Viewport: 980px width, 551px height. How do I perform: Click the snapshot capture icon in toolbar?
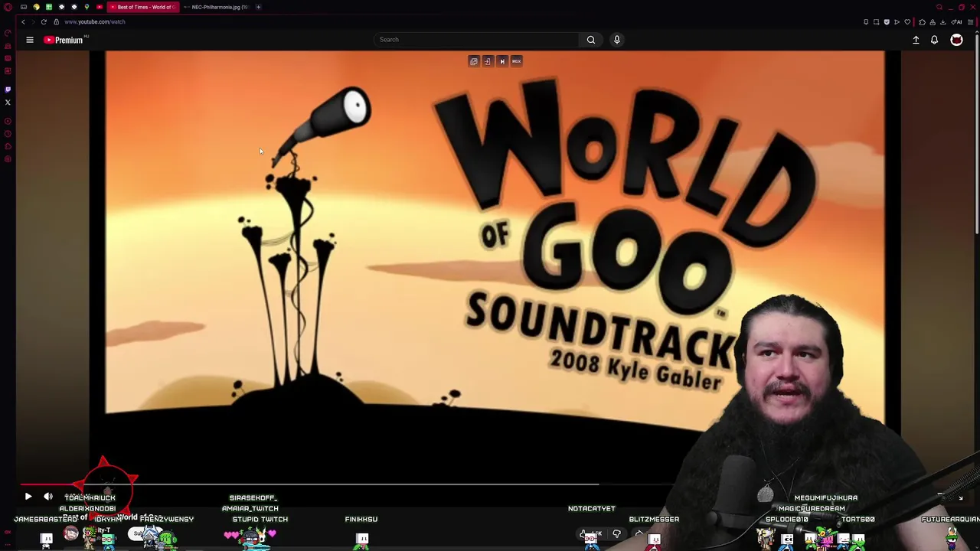(x=876, y=22)
